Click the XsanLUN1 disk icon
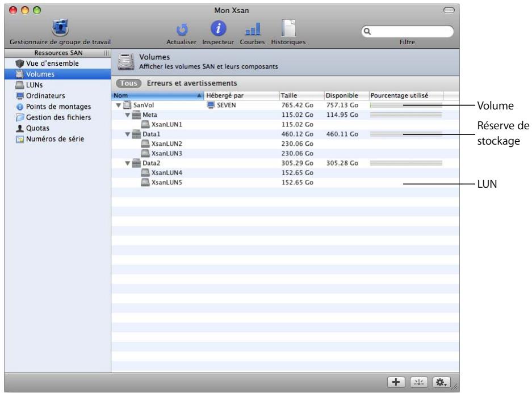The width and height of the screenshot is (532, 393). tap(145, 124)
